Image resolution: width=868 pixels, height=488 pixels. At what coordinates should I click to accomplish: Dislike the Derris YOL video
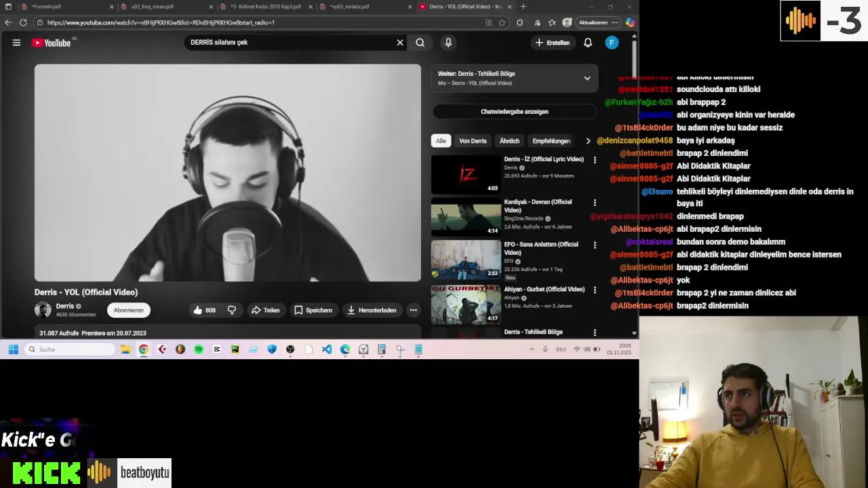point(232,310)
